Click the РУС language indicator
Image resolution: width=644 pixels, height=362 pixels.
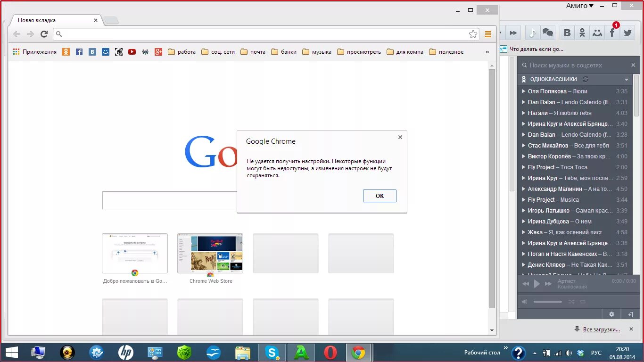click(596, 353)
